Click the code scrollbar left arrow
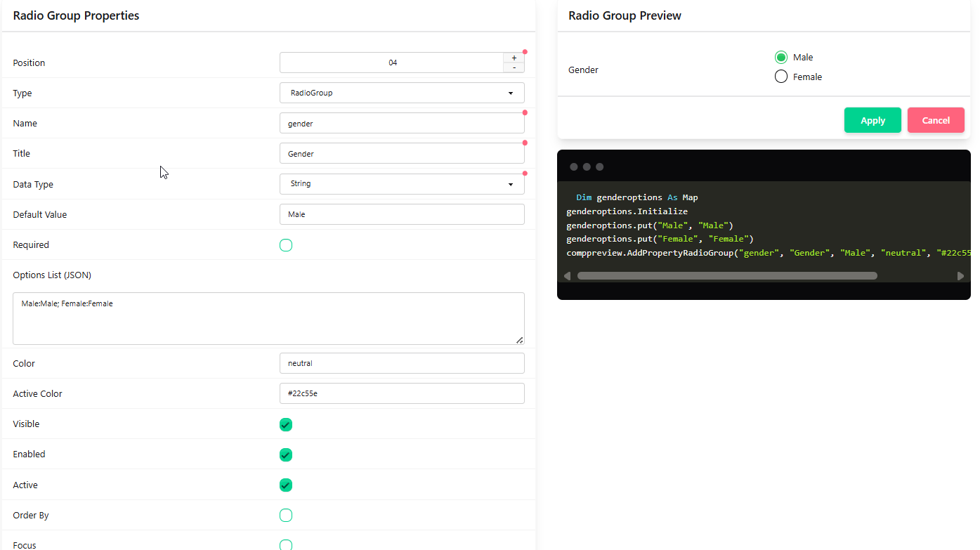This screenshot has height=550, width=980. (568, 276)
